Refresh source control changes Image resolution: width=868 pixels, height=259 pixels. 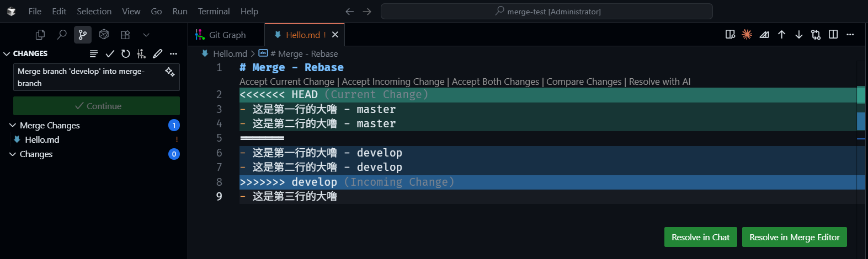(126, 53)
